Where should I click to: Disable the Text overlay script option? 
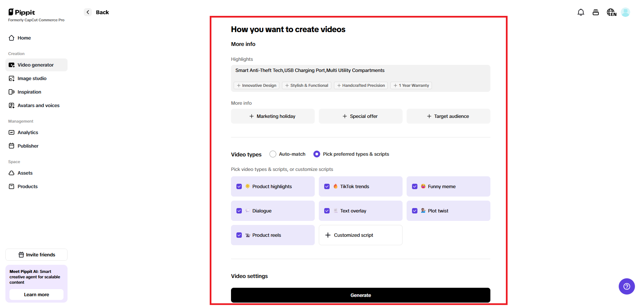327,210
